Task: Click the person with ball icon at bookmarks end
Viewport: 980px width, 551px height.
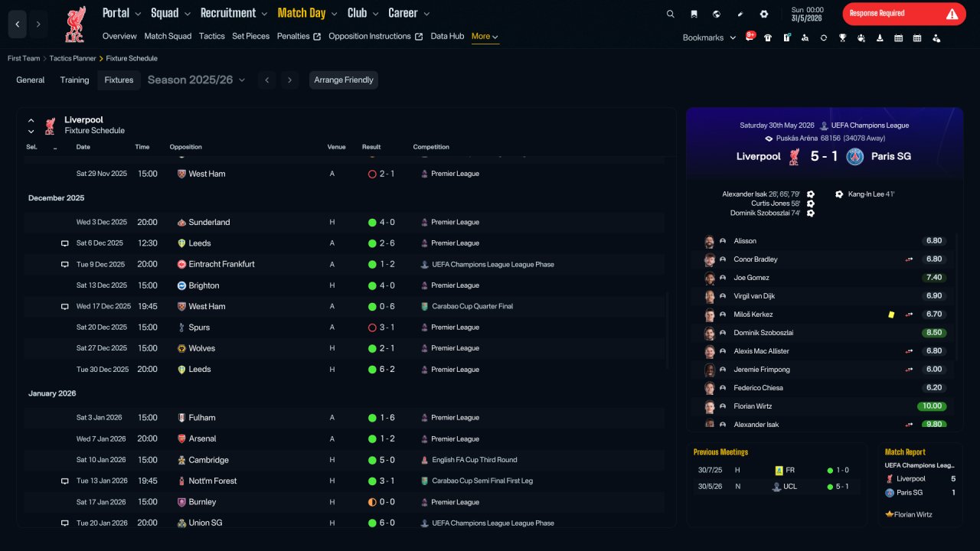Action: (x=936, y=37)
